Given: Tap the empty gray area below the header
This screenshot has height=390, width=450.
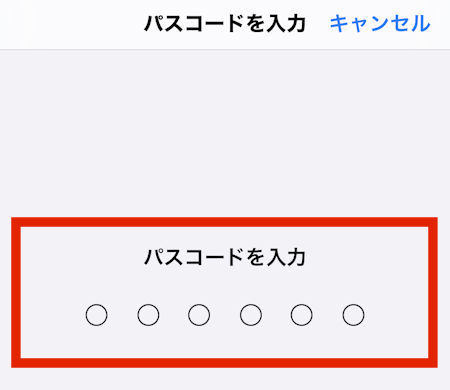Looking at the screenshot, I should click(225, 133).
